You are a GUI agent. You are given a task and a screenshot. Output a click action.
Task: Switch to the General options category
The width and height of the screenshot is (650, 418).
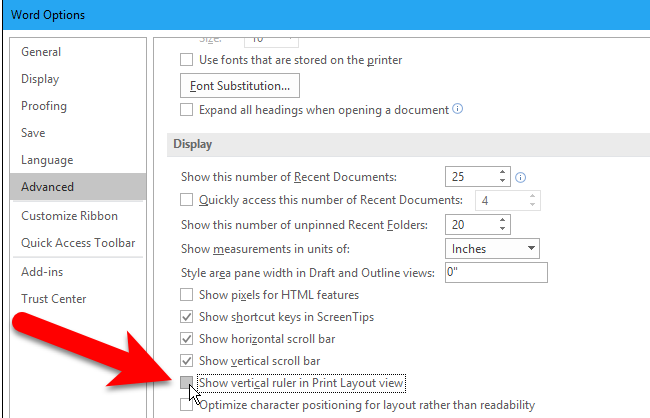(42, 52)
